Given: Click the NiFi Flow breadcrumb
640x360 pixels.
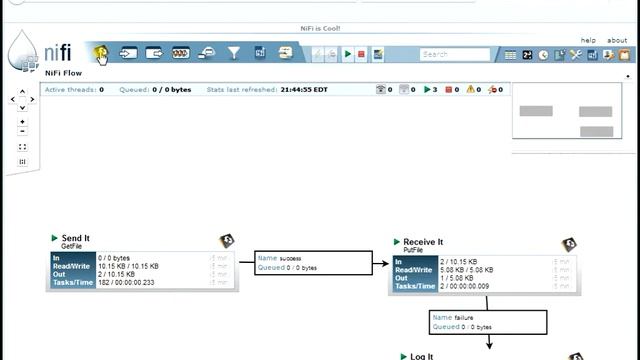Looking at the screenshot, I should point(63,73).
